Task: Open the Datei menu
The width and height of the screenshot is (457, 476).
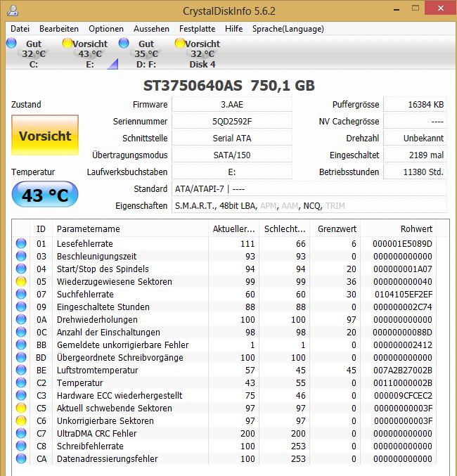Action: coord(20,29)
